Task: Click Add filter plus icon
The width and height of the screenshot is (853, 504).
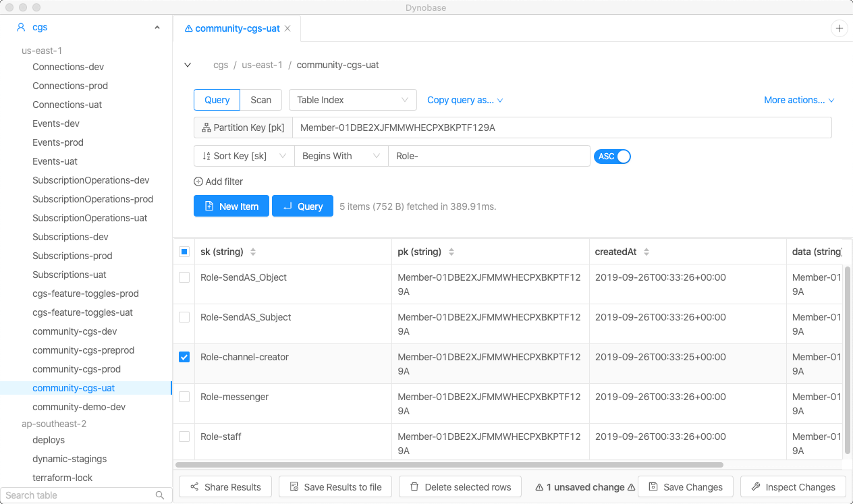Action: point(198,181)
